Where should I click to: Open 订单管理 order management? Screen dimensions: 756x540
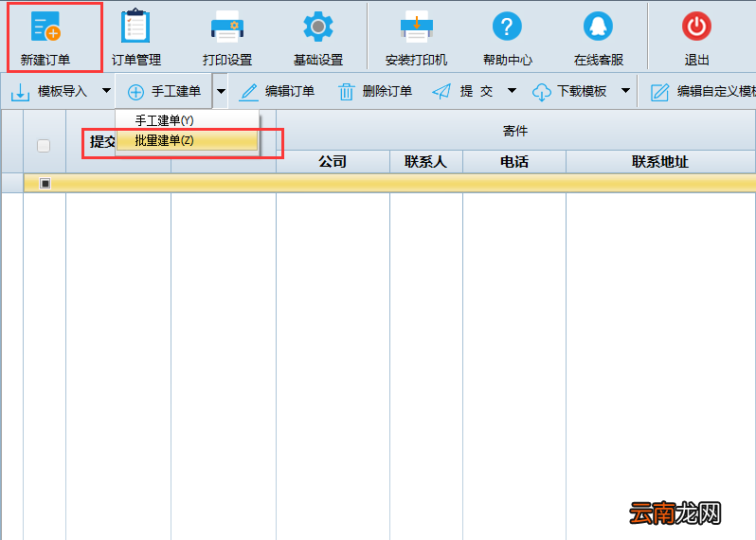click(x=136, y=38)
